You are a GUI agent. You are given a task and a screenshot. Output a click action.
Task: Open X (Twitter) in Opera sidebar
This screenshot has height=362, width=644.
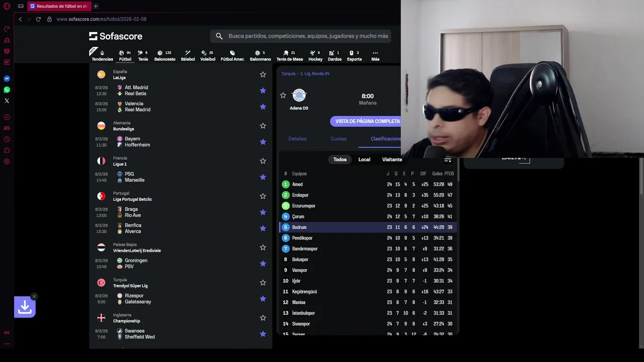(x=7, y=101)
